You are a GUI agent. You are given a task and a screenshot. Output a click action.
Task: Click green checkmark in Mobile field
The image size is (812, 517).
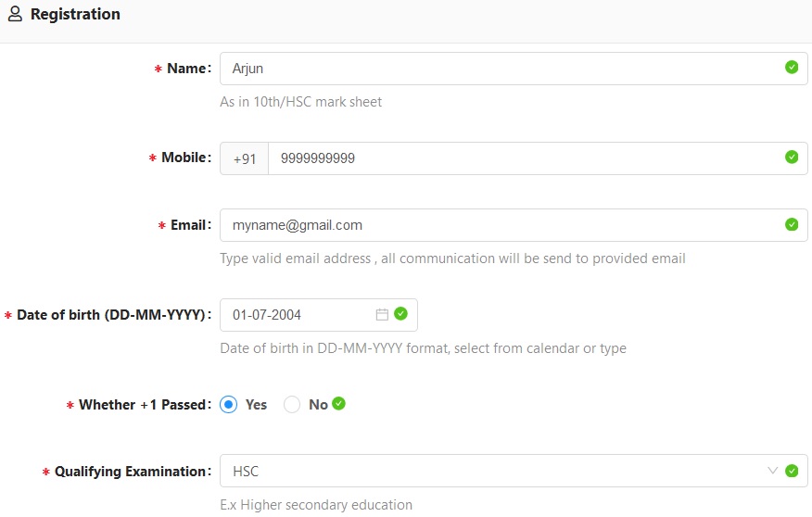point(792,157)
